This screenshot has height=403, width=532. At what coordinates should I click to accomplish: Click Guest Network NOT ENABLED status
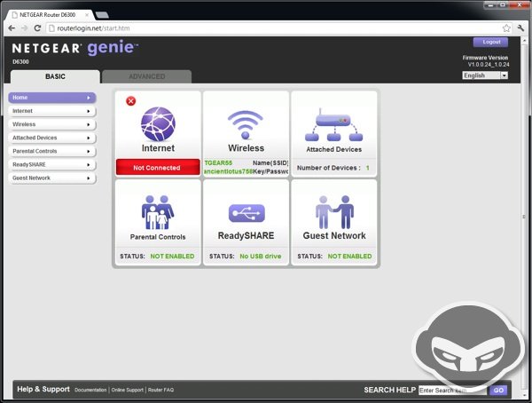pos(350,257)
